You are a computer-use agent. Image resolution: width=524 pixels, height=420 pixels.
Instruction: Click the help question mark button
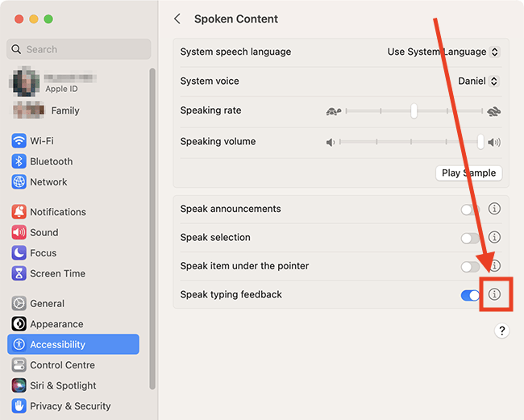tap(501, 331)
